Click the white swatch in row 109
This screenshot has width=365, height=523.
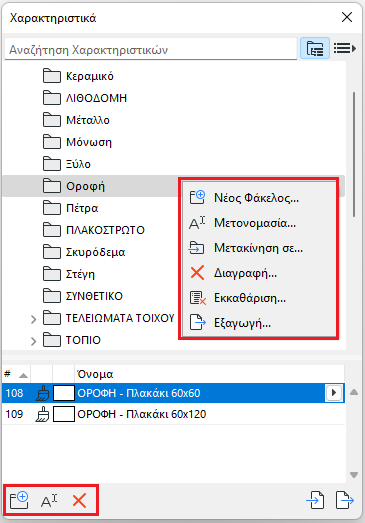pyautogui.click(x=64, y=414)
